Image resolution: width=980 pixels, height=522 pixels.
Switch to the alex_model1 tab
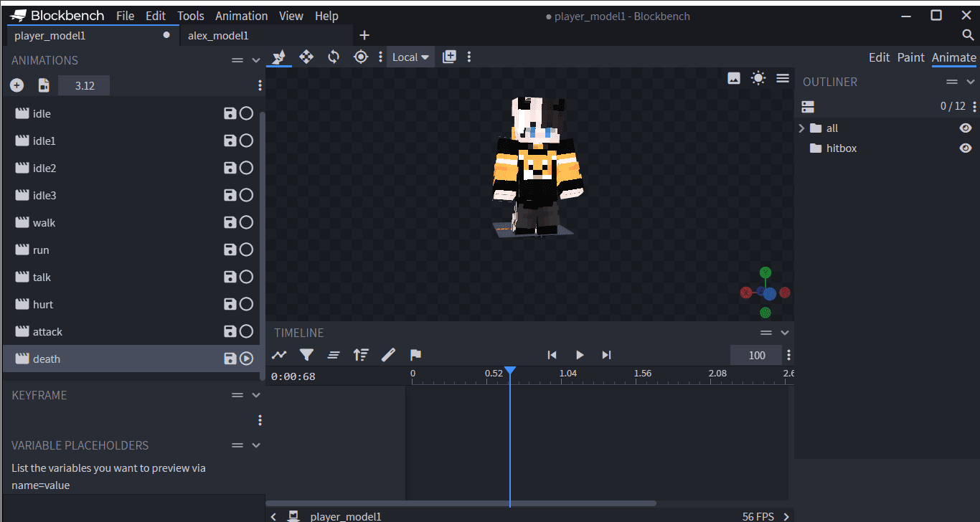[x=218, y=35]
